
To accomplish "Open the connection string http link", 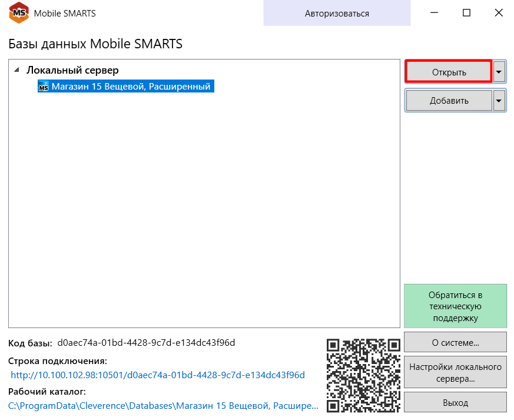I will click(158, 375).
